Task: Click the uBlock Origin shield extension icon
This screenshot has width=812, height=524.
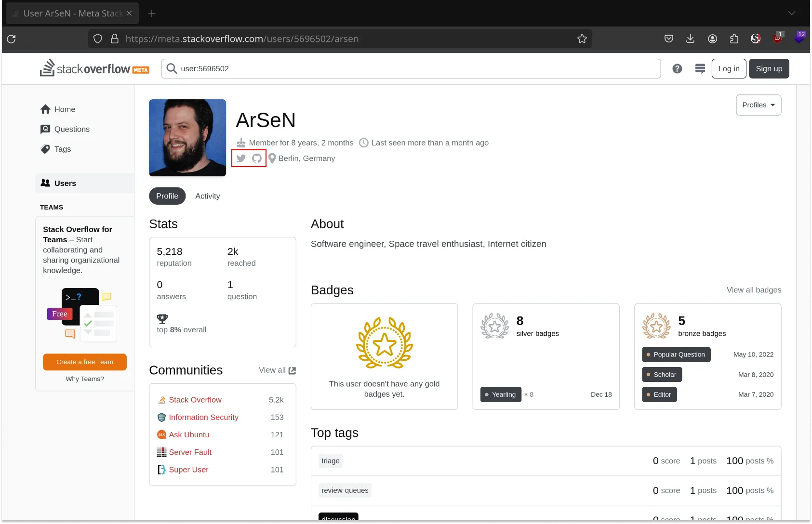Action: [x=777, y=39]
